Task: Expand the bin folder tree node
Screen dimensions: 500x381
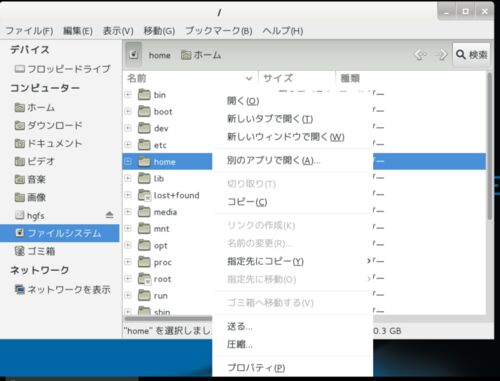Action: 128,95
